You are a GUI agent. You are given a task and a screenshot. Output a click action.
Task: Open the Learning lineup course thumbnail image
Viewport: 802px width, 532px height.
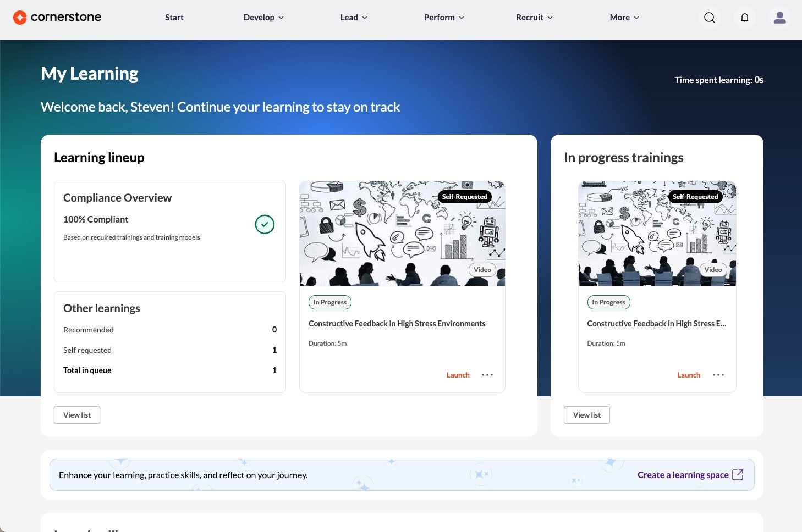point(402,234)
